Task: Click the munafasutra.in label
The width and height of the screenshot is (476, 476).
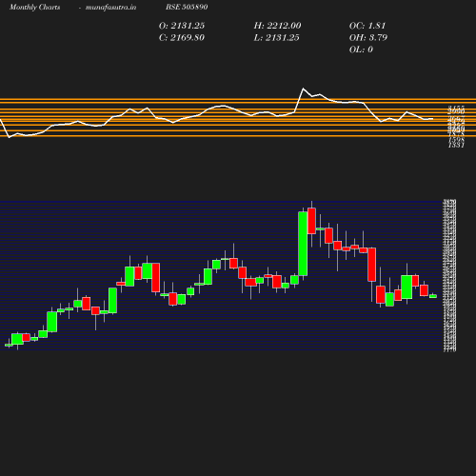Action: point(110,8)
